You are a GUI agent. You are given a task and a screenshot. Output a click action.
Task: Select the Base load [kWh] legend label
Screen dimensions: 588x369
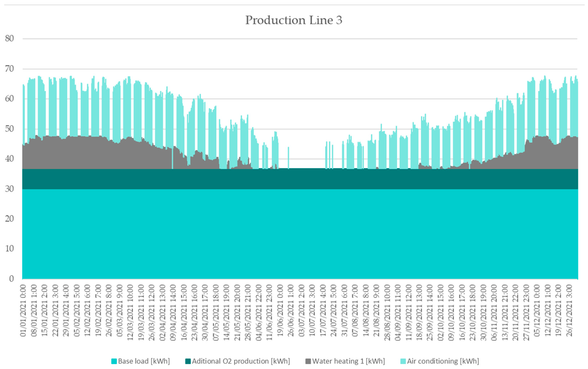pos(144,361)
